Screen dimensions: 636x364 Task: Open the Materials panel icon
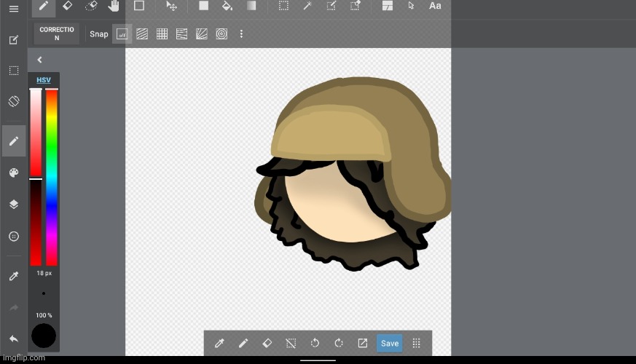pyautogui.click(x=14, y=237)
